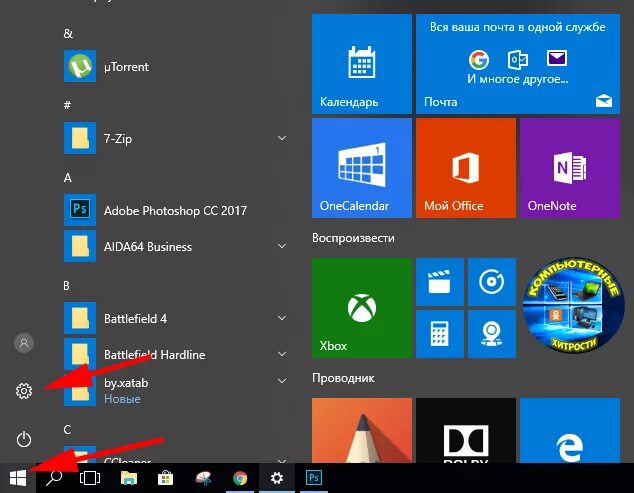Open the OneCalendar tile
This screenshot has width=634, height=493.
(x=362, y=168)
